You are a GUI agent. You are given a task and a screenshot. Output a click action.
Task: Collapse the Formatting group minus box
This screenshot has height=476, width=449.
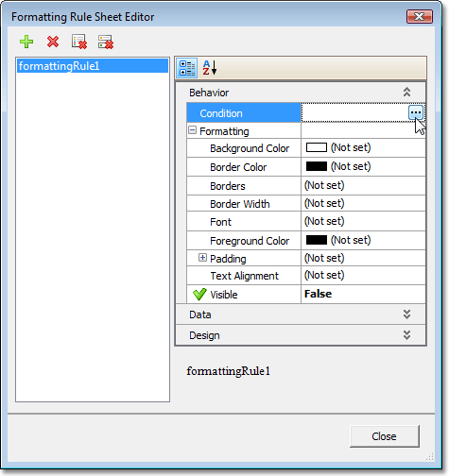[x=192, y=130]
